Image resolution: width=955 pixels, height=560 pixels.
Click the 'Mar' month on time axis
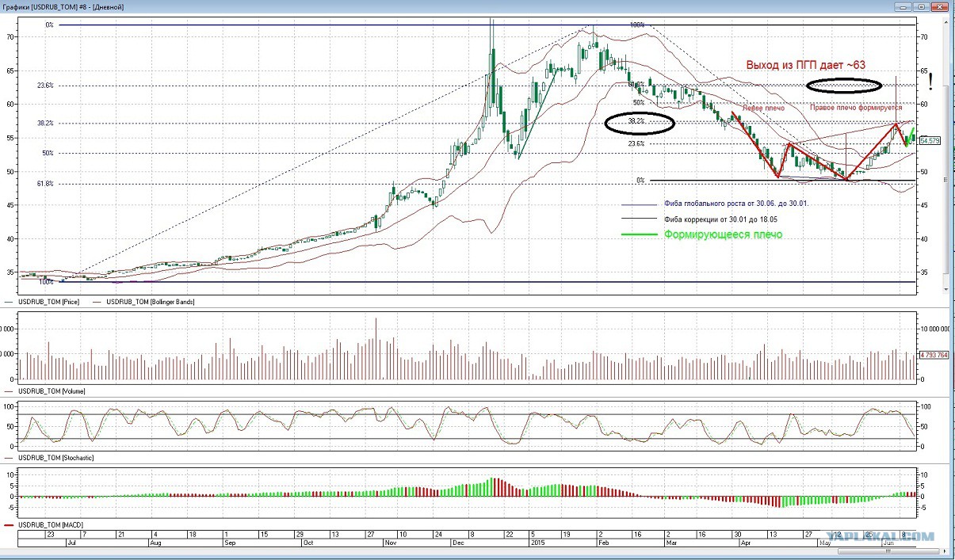pyautogui.click(x=672, y=543)
